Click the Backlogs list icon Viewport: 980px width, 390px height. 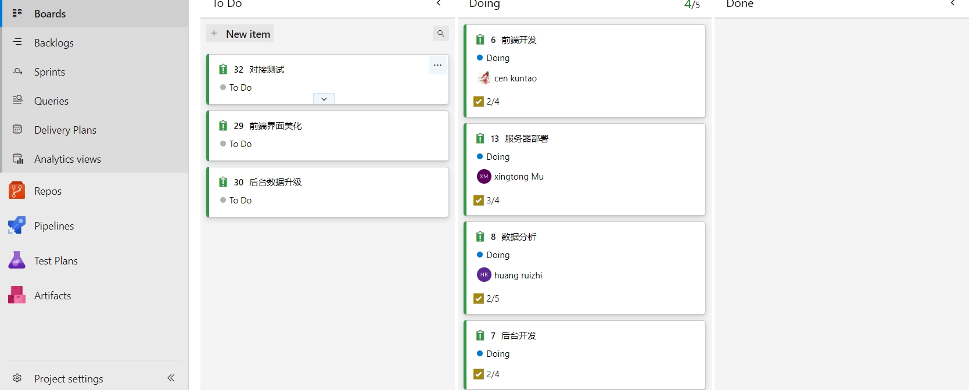point(17,42)
